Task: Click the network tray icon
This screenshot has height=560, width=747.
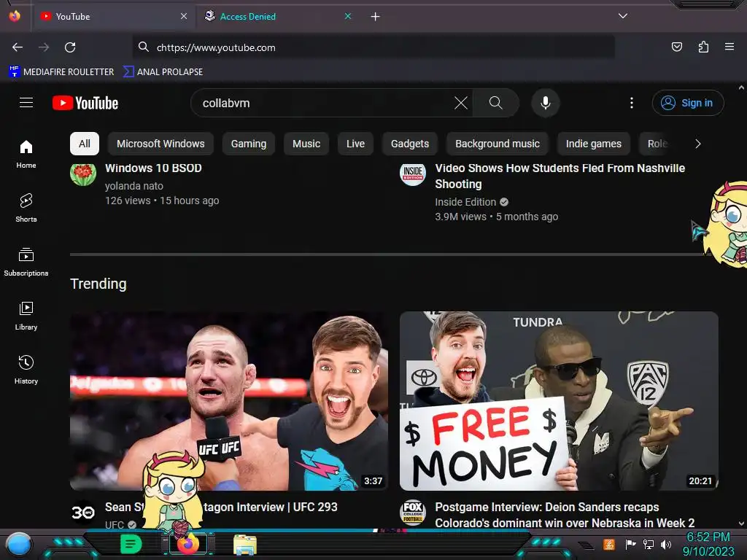Action: tap(649, 544)
